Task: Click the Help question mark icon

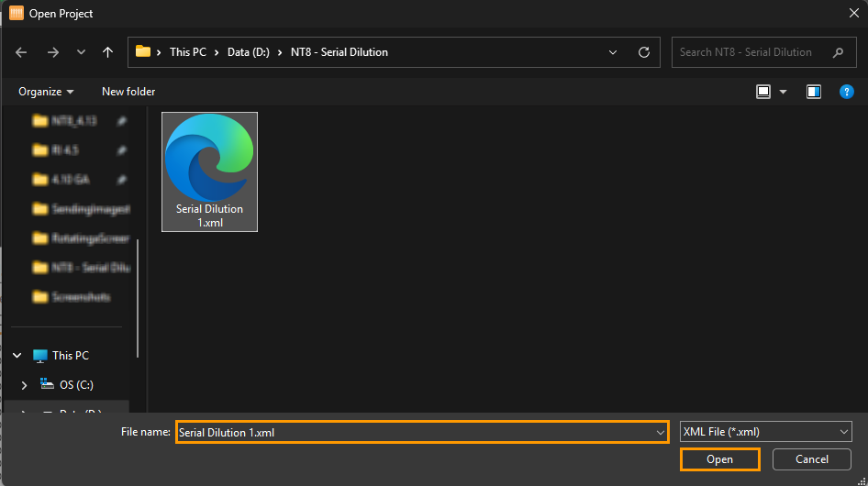Action: 847,92
